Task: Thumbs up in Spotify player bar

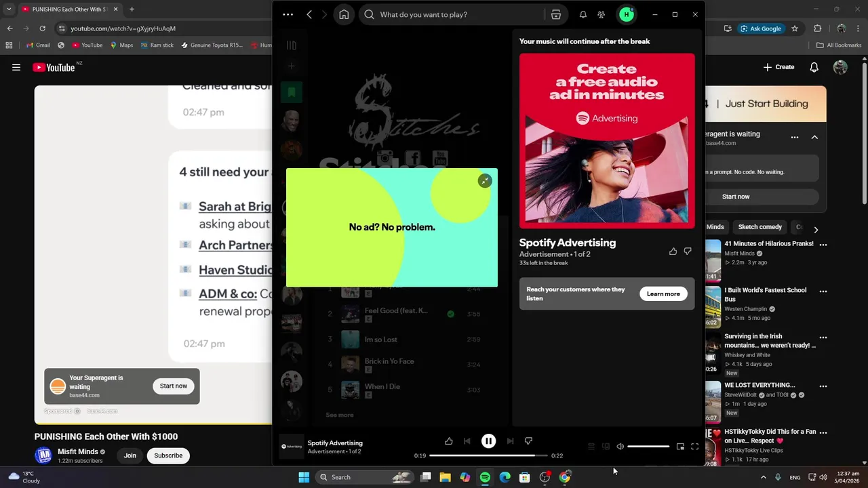Action: [449, 441]
